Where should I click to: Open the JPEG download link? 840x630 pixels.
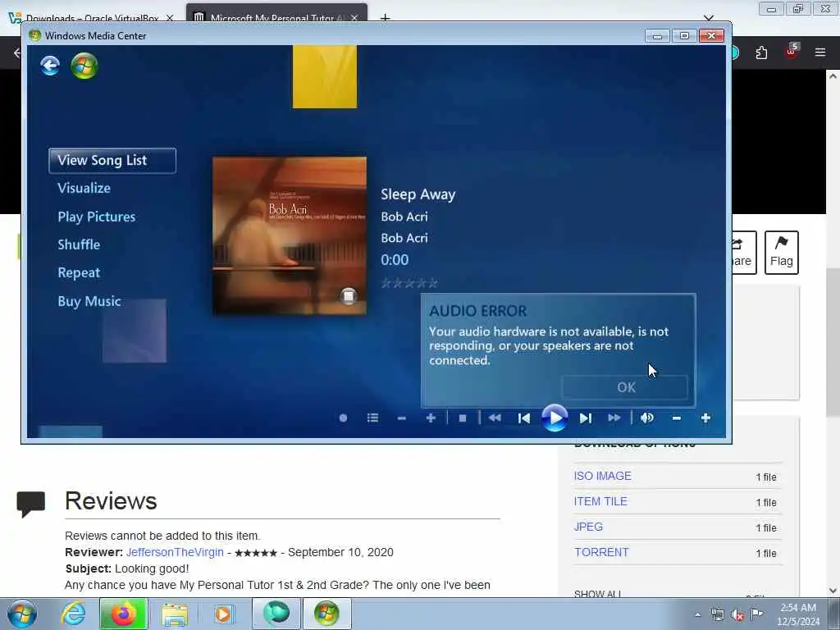(x=588, y=527)
